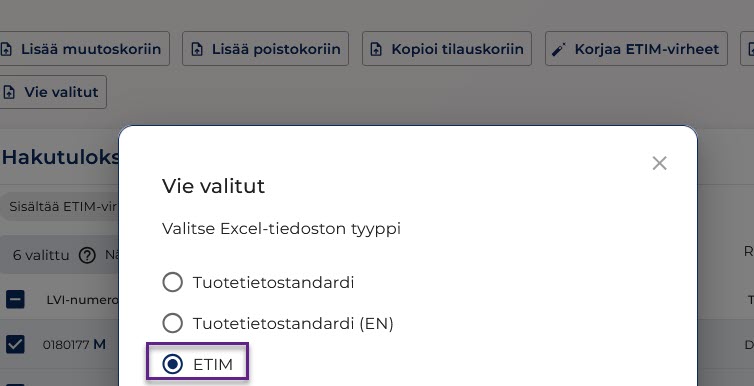
Task: Open the help question mark beside 6 valittu
Action: click(x=87, y=255)
